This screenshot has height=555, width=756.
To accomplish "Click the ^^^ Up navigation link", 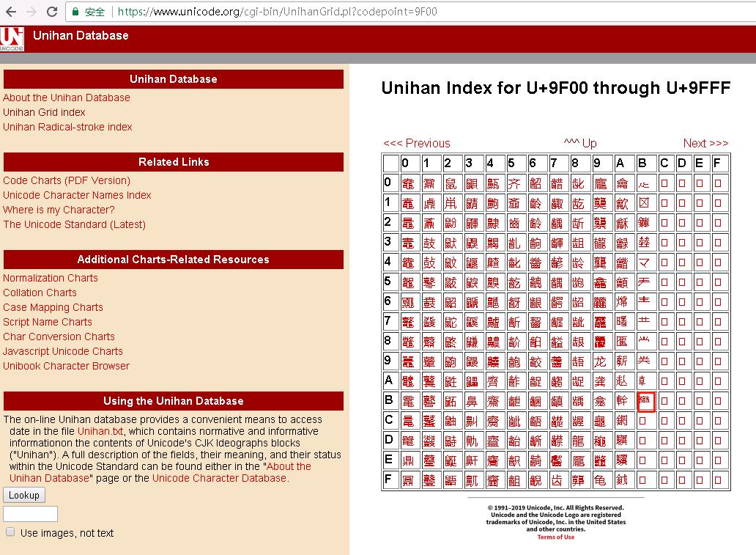I will click(x=580, y=144).
